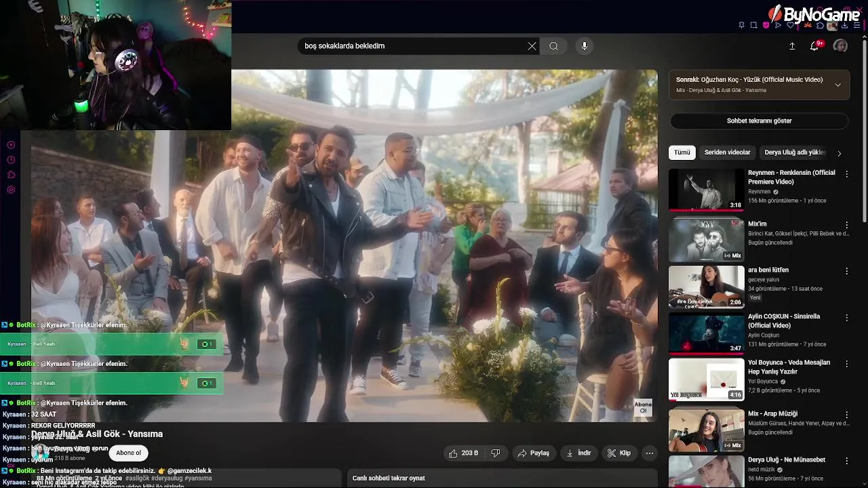The image size is (868, 488).
Task: Click the channel name Yol Boyunca
Action: (763, 381)
